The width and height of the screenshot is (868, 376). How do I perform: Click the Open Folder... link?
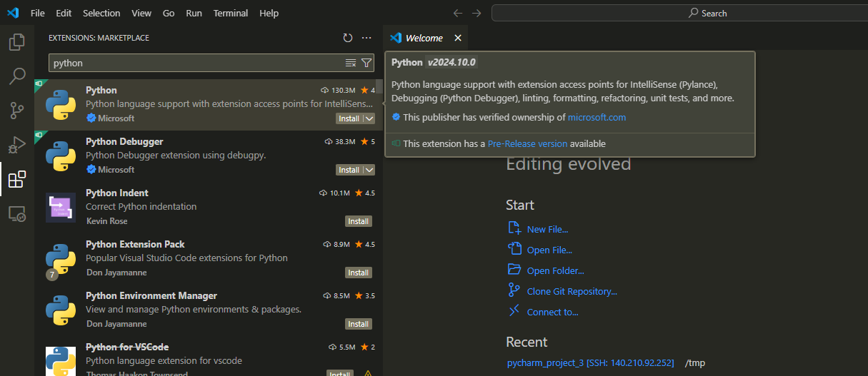point(556,270)
